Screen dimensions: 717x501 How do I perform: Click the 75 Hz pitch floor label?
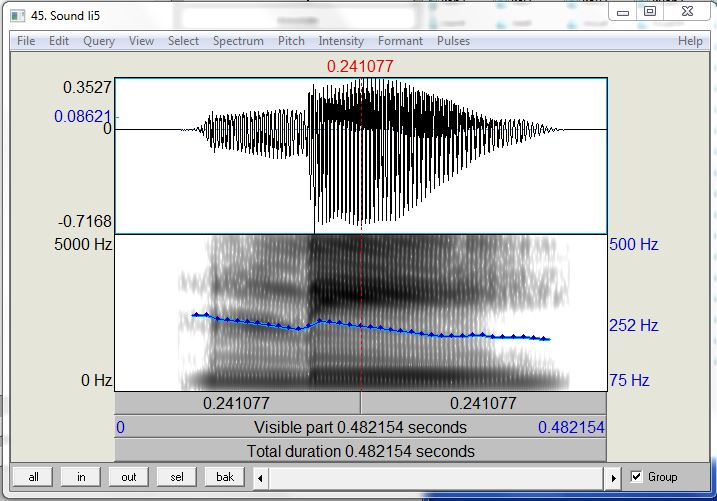click(x=629, y=380)
